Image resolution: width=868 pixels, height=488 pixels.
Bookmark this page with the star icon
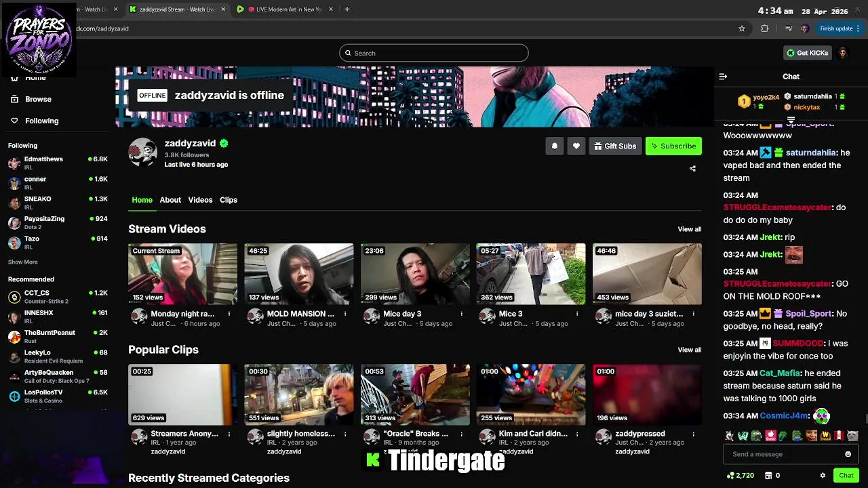coord(742,28)
